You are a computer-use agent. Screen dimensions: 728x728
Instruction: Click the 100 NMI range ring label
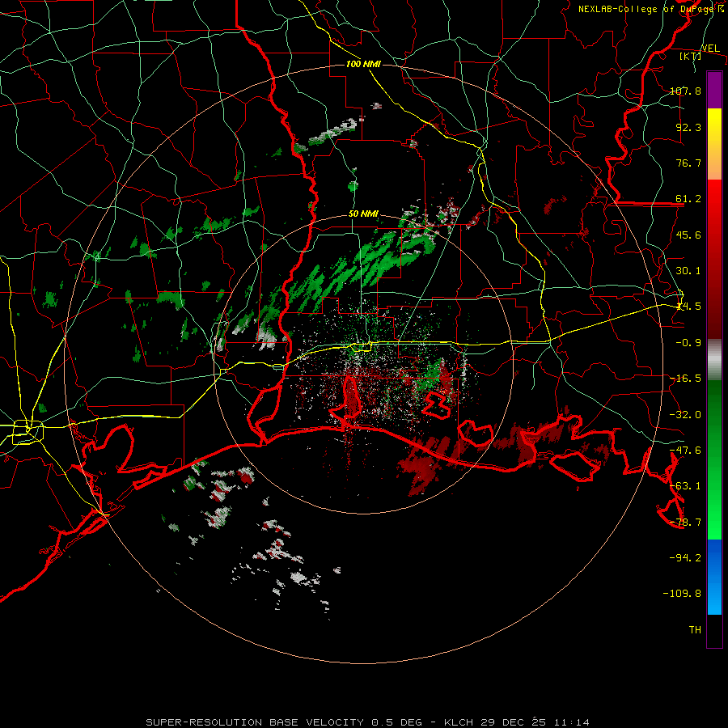[x=363, y=64]
